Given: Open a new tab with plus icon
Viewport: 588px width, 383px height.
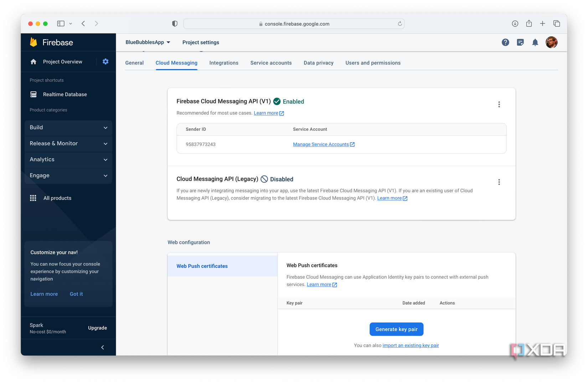Looking at the screenshot, I should click(x=542, y=24).
